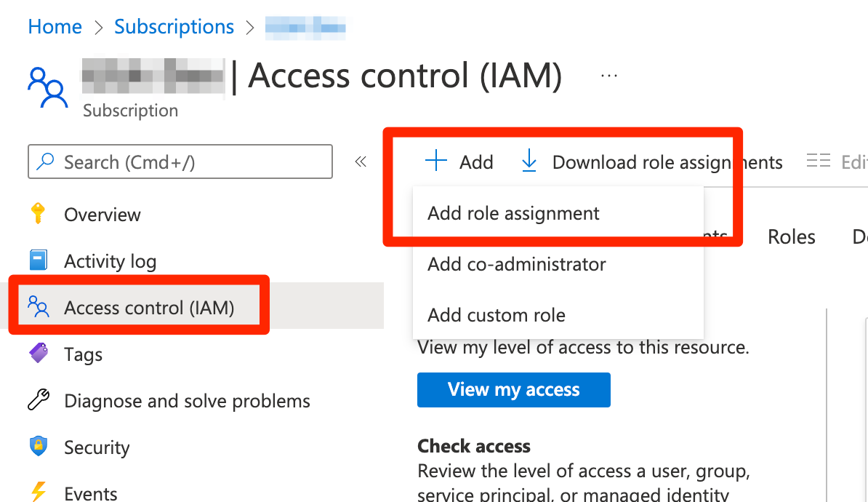Open the more options ellipsis menu
Viewport: 868px width, 502px height.
(x=609, y=76)
